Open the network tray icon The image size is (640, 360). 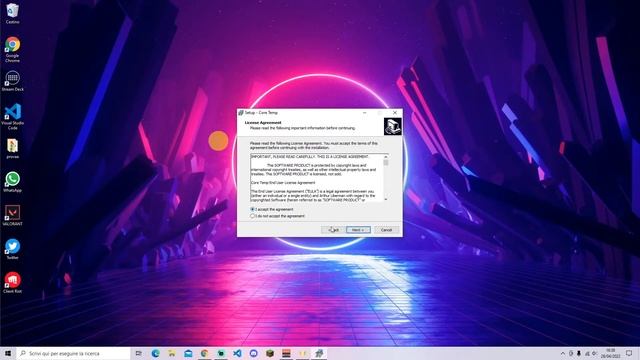(587, 353)
